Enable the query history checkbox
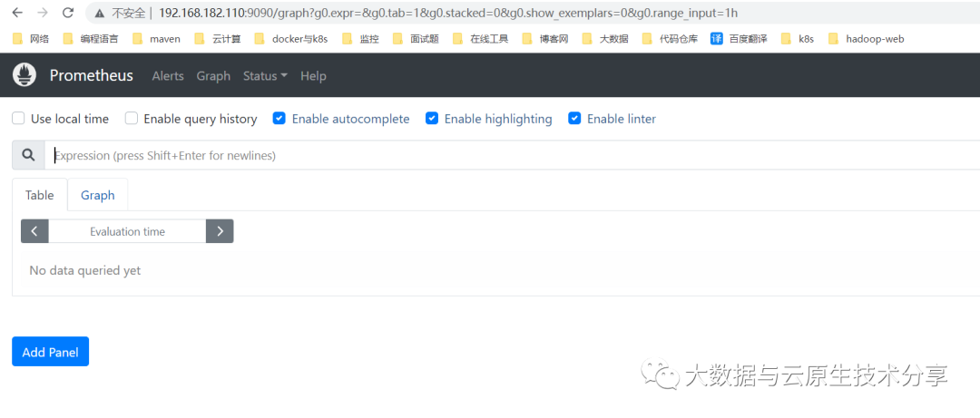The width and height of the screenshot is (980, 418). [132, 119]
